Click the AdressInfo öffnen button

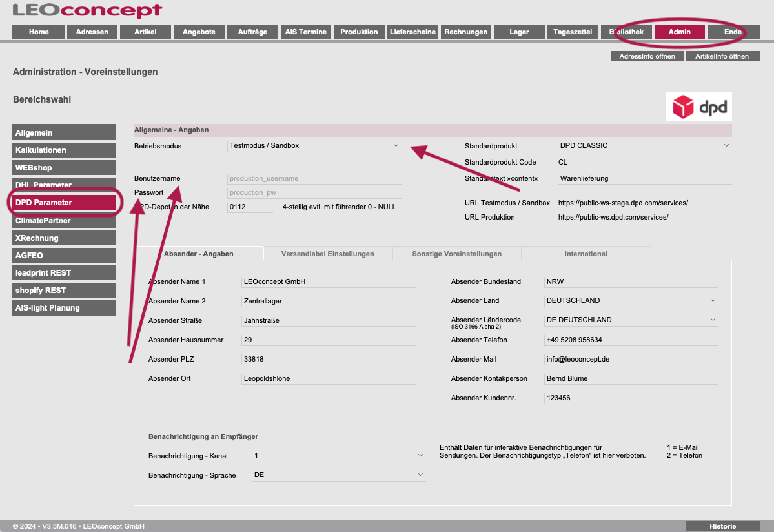[x=647, y=56]
